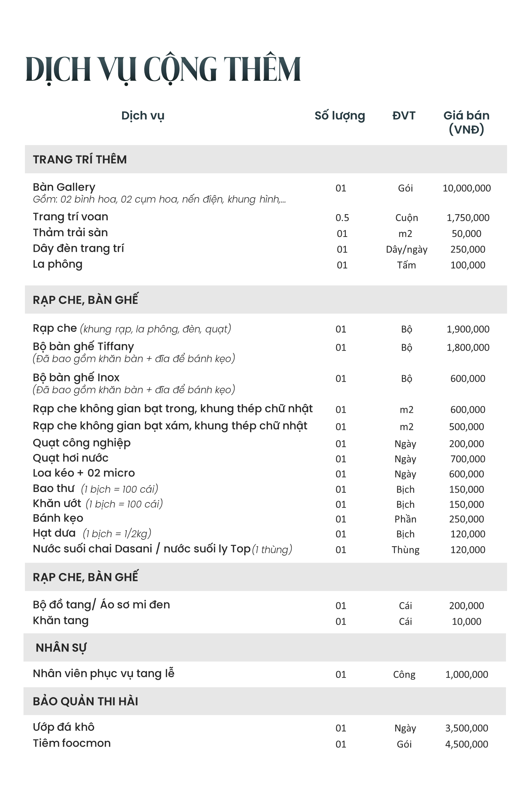Click the 'Số lượng' column header
The height and width of the screenshot is (798, 532).
pos(340,116)
